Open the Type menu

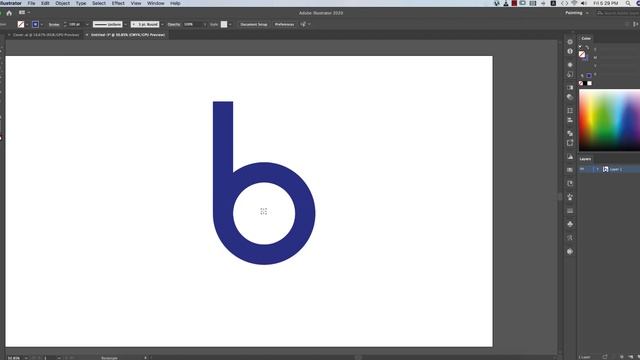coord(81,3)
